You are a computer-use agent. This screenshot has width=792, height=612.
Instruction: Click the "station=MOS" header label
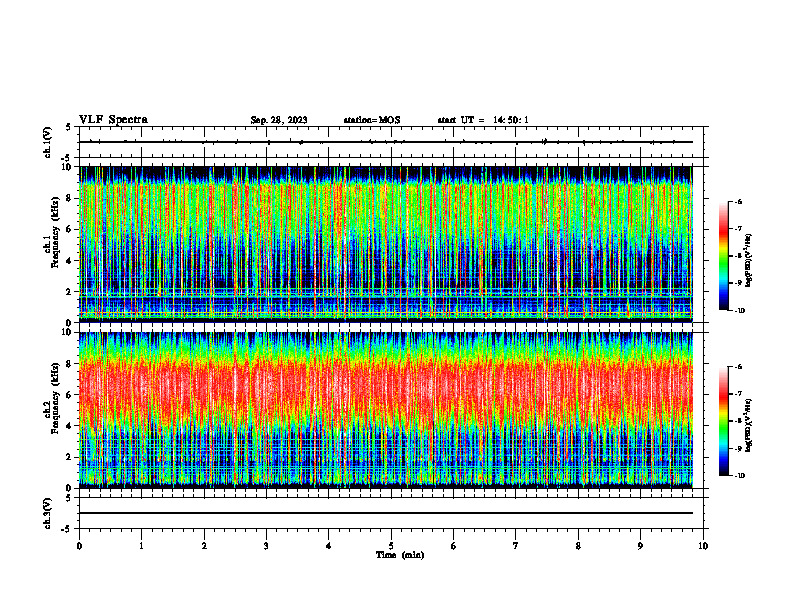372,120
